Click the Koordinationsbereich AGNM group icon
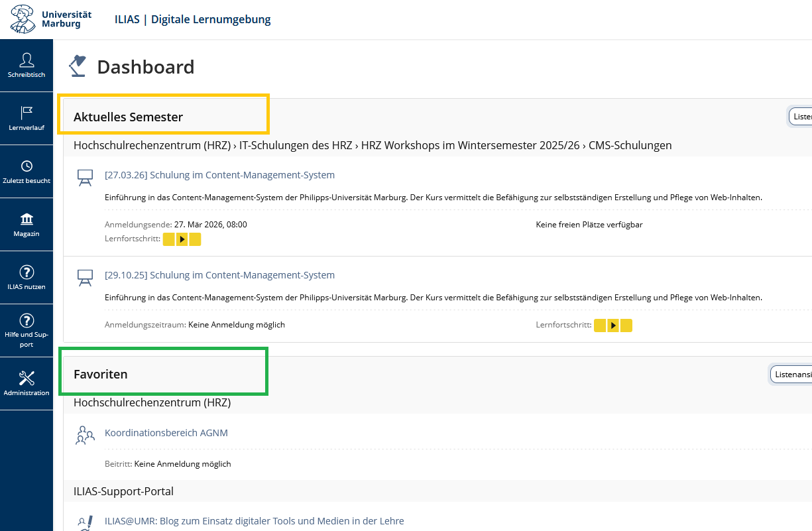Viewport: 812px width, 531px height. [x=85, y=435]
